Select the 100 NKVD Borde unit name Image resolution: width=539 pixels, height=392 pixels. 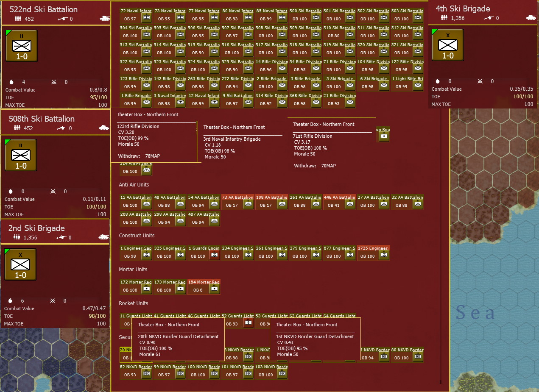point(204,367)
